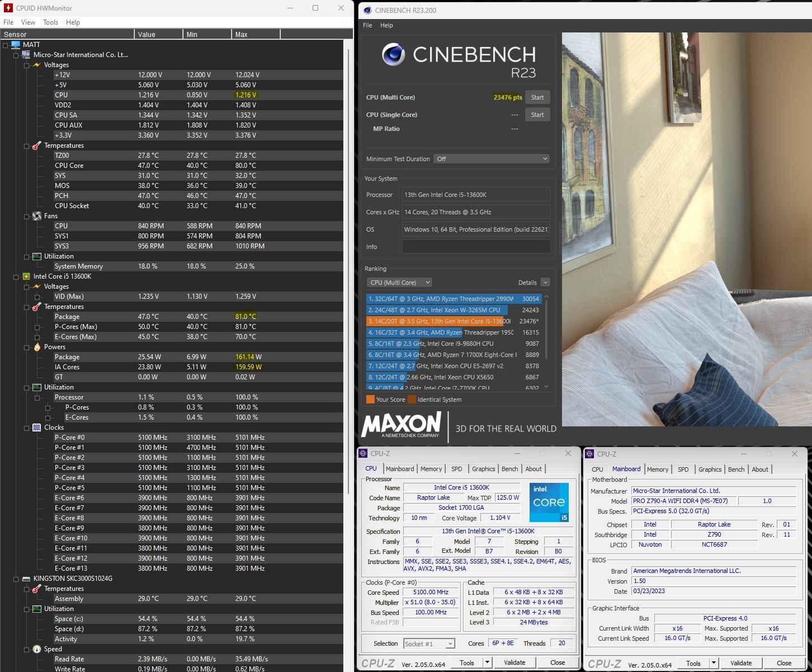Collapse the Intel Core i5 13600K node

pos(16,276)
